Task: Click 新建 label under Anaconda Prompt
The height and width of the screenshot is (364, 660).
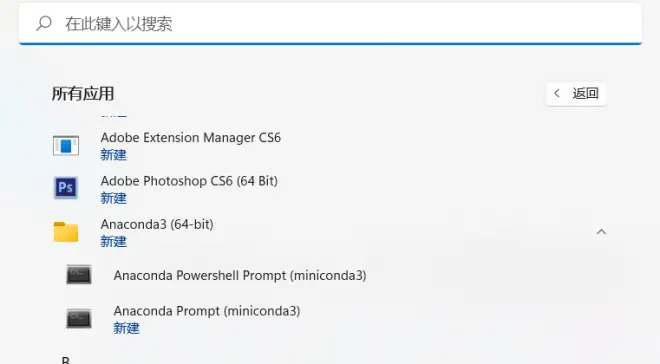Action: (126, 328)
